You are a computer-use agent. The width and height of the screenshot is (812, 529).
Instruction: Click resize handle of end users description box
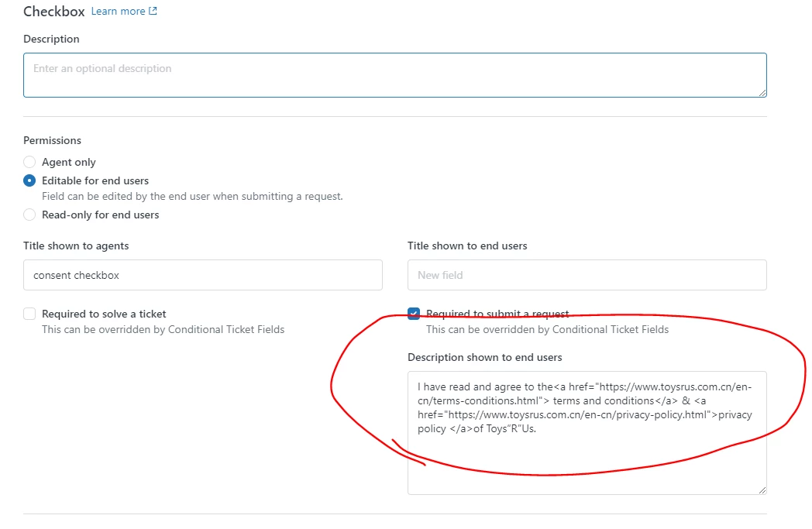762,489
